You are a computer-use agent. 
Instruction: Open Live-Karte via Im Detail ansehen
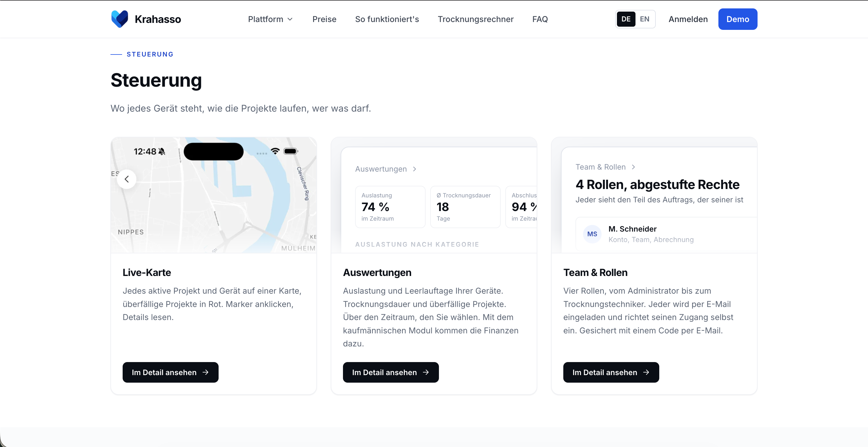170,372
